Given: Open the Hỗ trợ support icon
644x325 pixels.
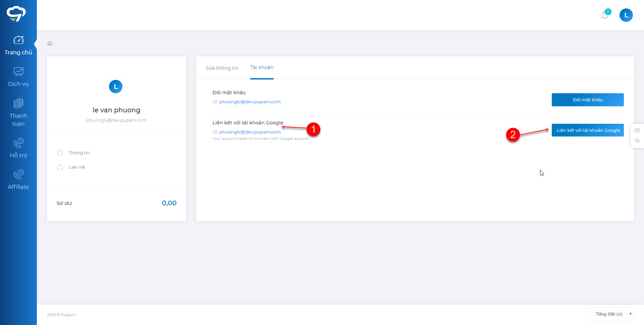Looking at the screenshot, I should [x=18, y=143].
